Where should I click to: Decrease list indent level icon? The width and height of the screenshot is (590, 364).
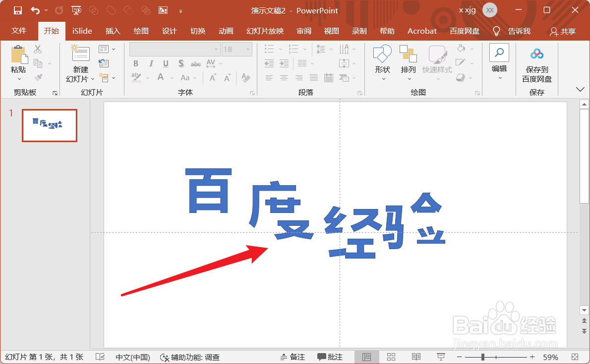[269, 63]
